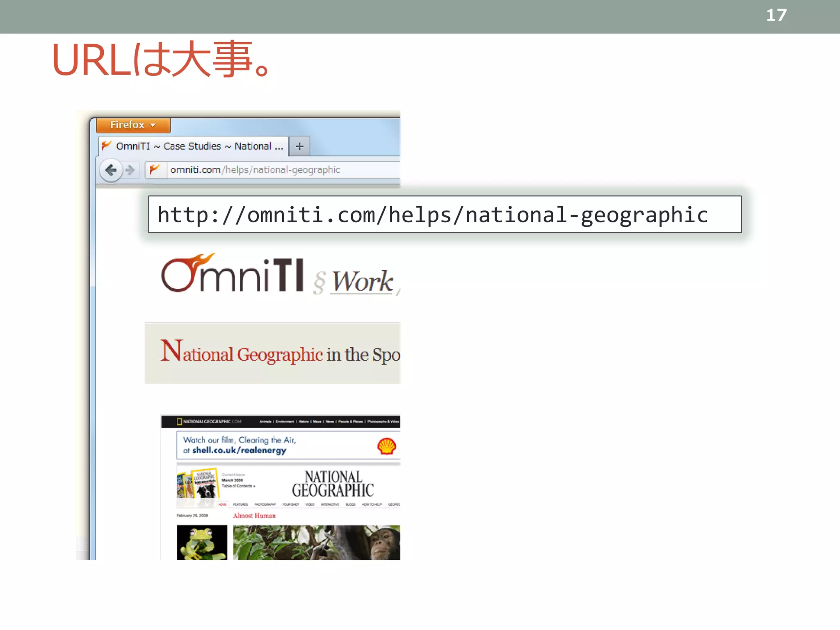Click the nationalgeographic.com yellow logo
Screen dimensions: 840x630
point(209,421)
